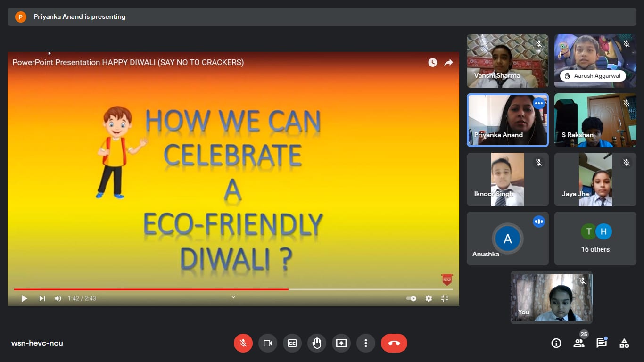Open chat with everyone

click(602, 343)
